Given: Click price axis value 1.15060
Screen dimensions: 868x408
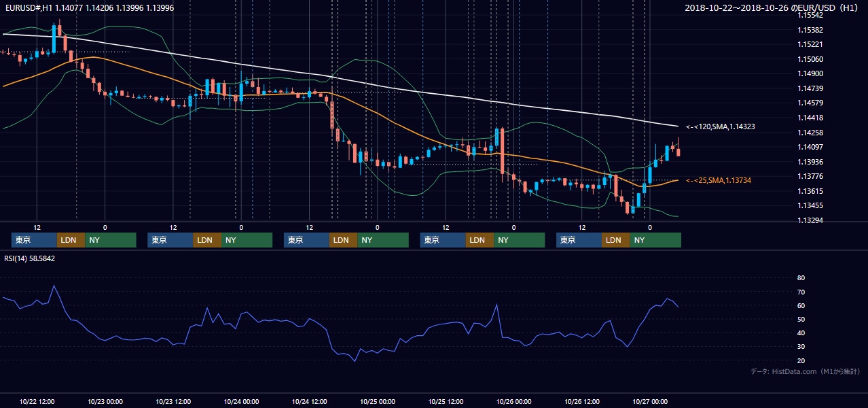Looking at the screenshot, I should coord(810,59).
